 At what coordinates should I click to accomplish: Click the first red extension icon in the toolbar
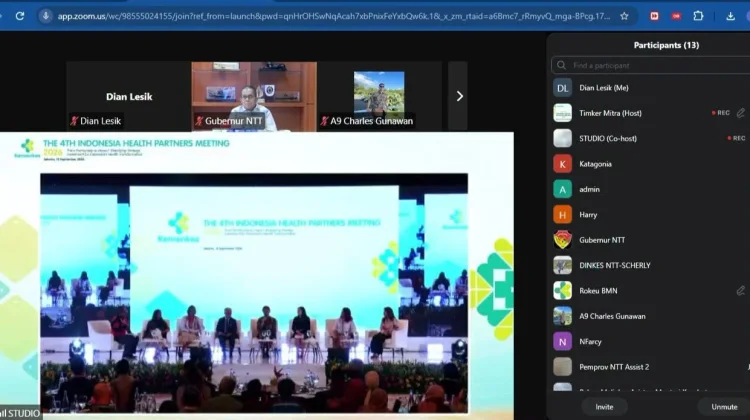pos(654,16)
